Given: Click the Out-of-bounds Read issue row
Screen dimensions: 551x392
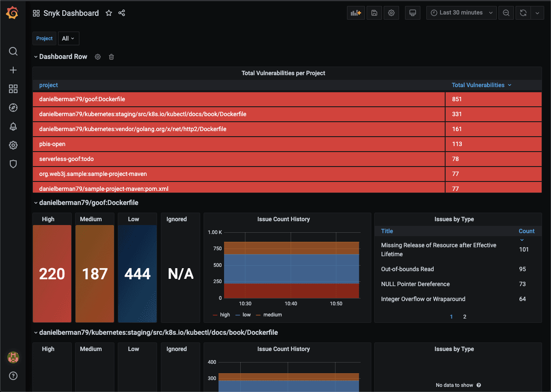Looking at the screenshot, I should tap(458, 269).
